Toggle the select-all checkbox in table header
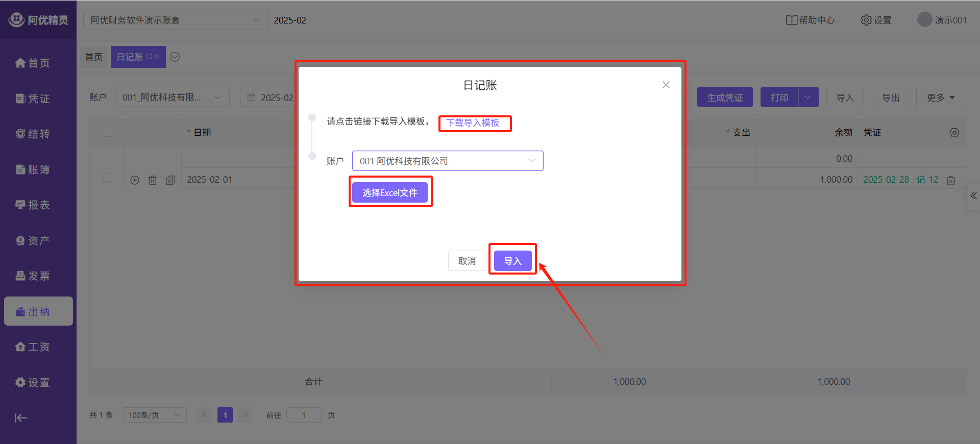The width and height of the screenshot is (980, 444). [x=107, y=132]
